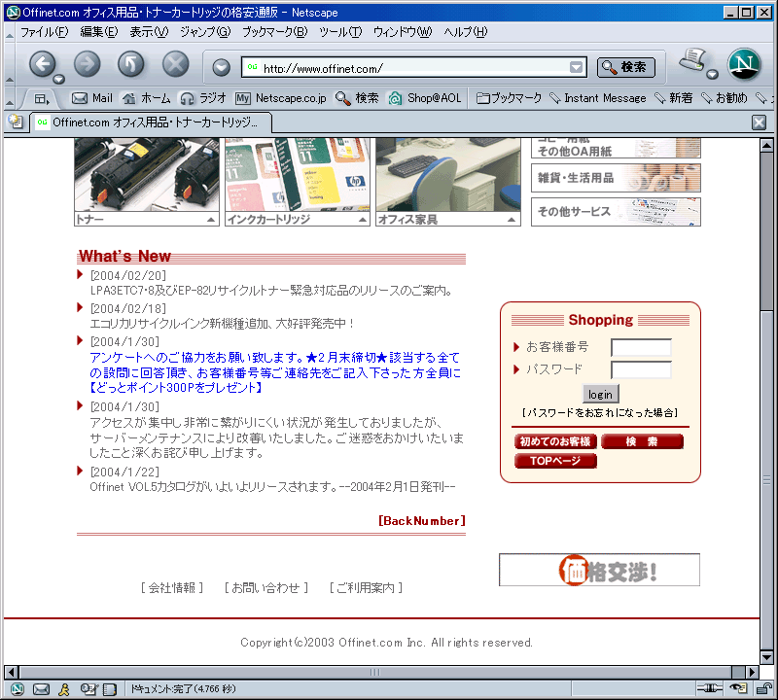Click the Instant Message bookmark
778x700 pixels.
tap(598, 98)
